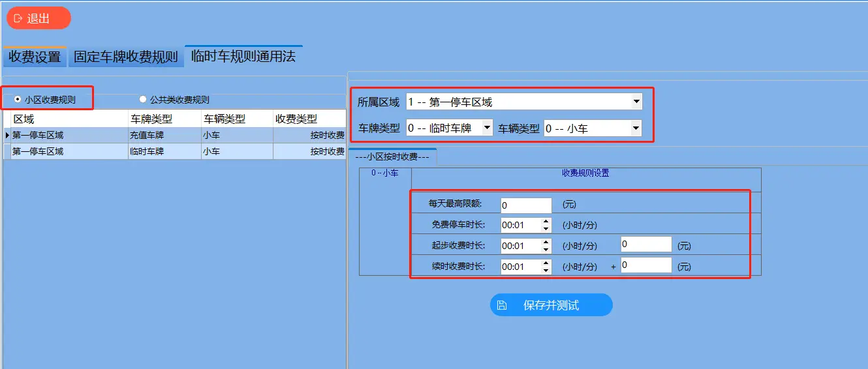This screenshot has height=369, width=868.
Task: Click the 退出 exit button
Action: pos(39,18)
